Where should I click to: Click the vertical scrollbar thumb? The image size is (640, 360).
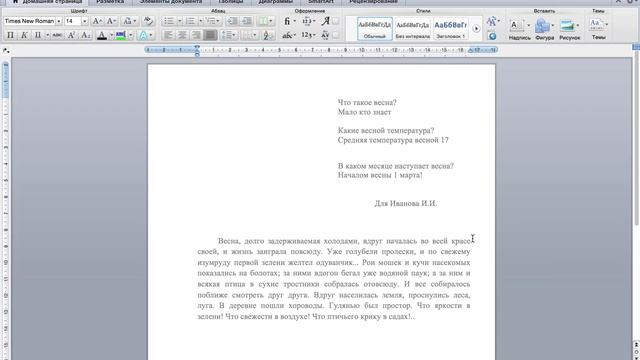coord(636,139)
